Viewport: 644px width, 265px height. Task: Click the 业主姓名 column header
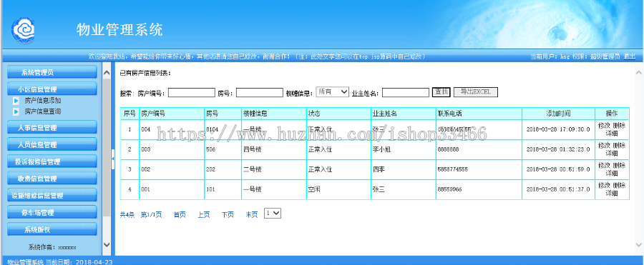coord(404,114)
